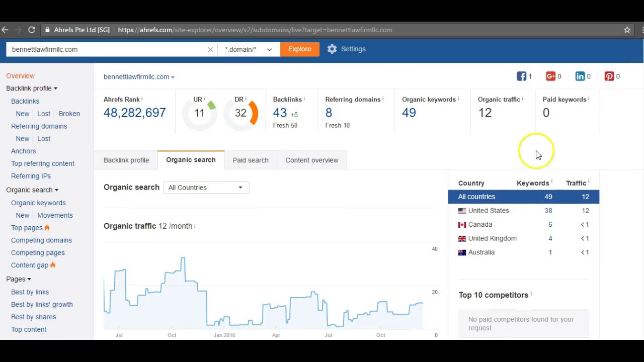Click the referring domains count 8
The image size is (644, 362).
click(x=329, y=113)
